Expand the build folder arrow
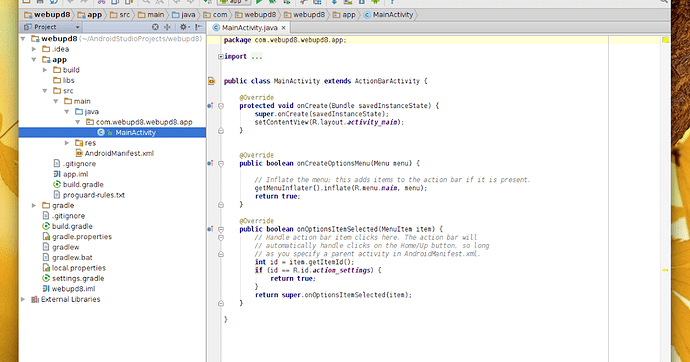690x362 pixels. pyautogui.click(x=45, y=70)
